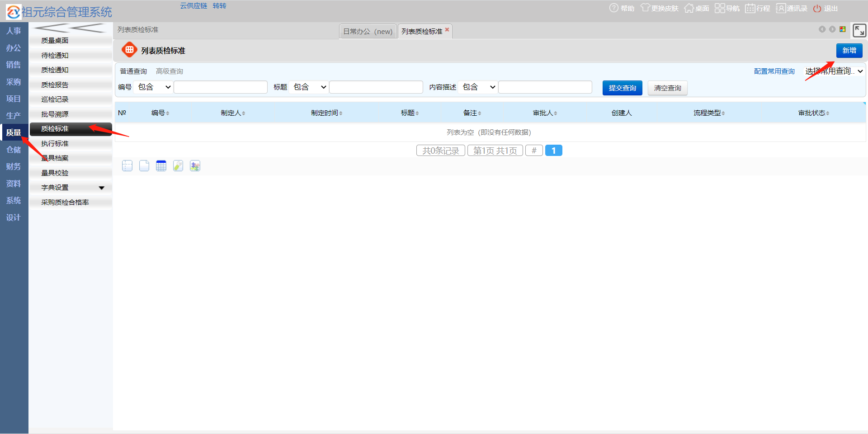Image resolution: width=868 pixels, height=434 pixels.
Task: Click the left tab scroll arrow
Action: click(822, 29)
